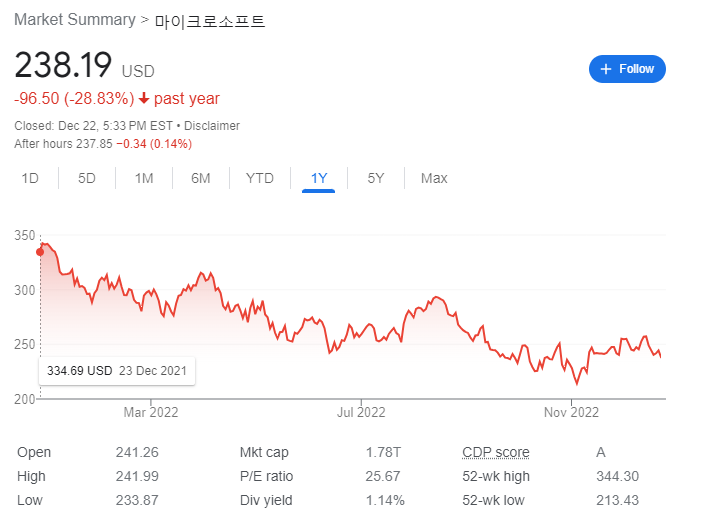Click the Open value 241.26
Image resolution: width=706 pixels, height=519 pixels.
click(x=137, y=452)
